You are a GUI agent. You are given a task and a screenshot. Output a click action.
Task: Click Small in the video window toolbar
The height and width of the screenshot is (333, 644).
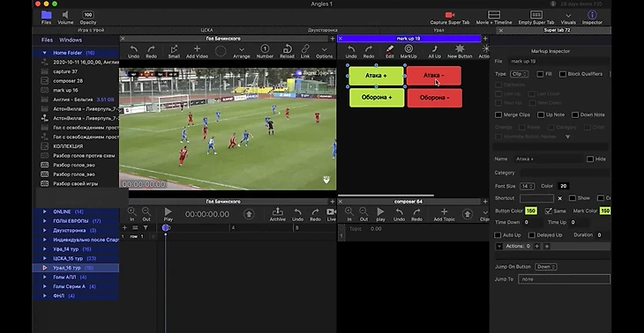174,52
